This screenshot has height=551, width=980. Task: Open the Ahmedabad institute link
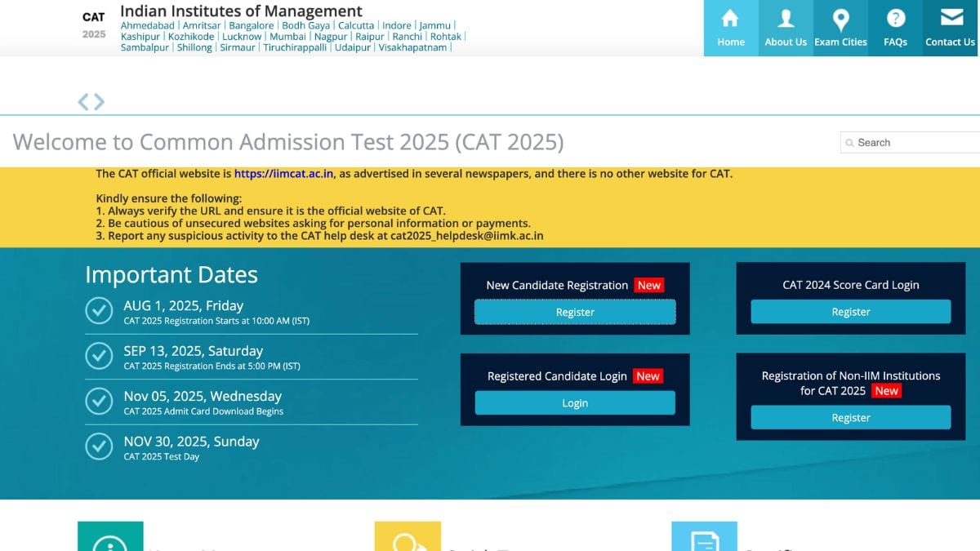coord(148,26)
